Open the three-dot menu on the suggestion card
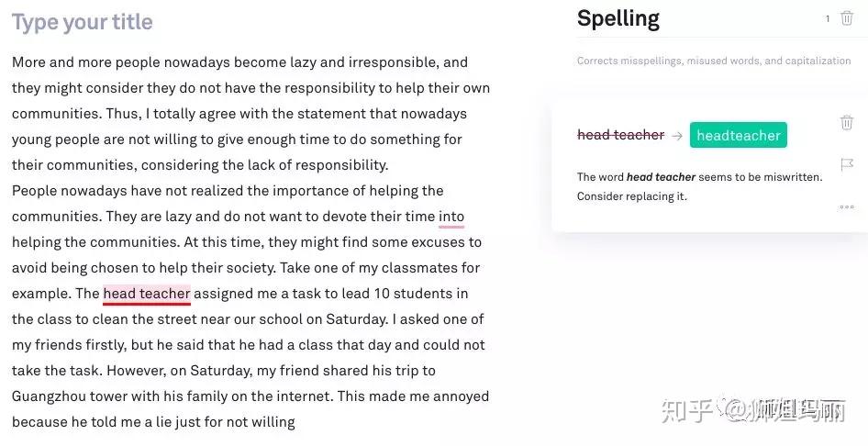Screen dimensions: 868x446 coord(846,207)
